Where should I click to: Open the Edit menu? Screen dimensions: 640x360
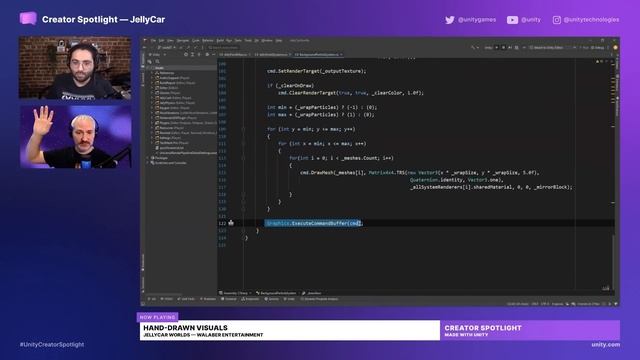pyautogui.click(x=161, y=40)
